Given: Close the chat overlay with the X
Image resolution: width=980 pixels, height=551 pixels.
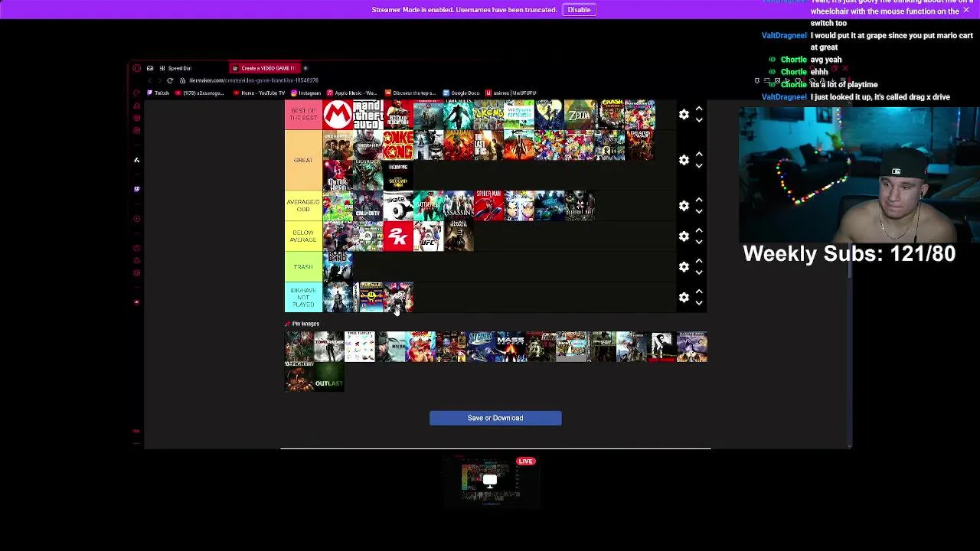Looking at the screenshot, I should pos(966,11).
